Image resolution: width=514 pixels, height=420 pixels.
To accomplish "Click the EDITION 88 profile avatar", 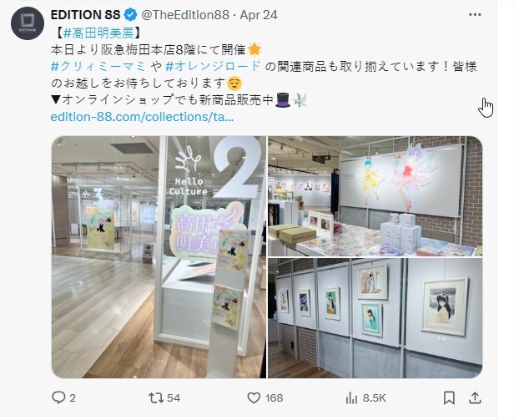I will click(x=28, y=23).
